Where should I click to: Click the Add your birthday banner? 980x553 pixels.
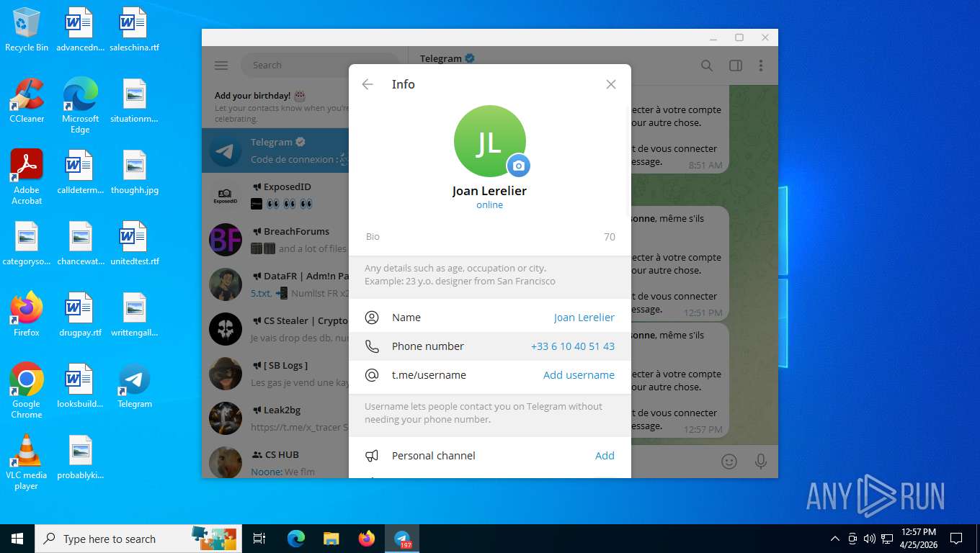point(275,106)
